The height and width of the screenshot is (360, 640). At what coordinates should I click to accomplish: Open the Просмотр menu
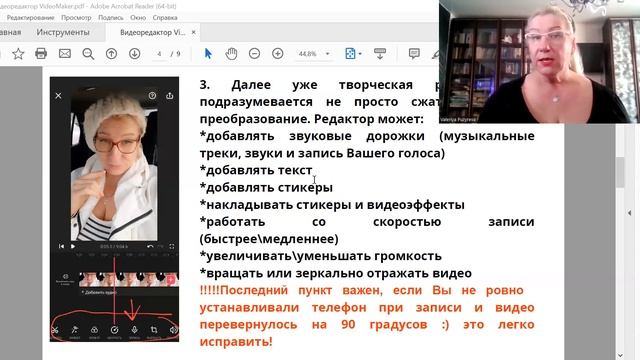coord(76,18)
